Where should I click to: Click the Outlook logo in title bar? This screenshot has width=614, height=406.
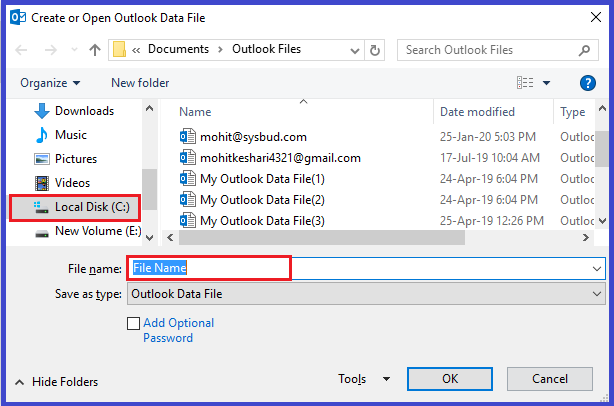click(18, 18)
